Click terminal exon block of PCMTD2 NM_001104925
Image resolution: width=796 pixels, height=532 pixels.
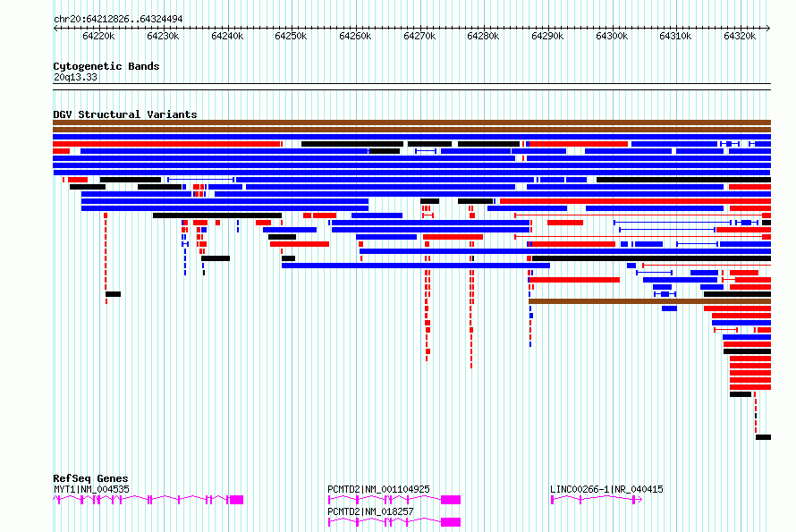(451, 500)
